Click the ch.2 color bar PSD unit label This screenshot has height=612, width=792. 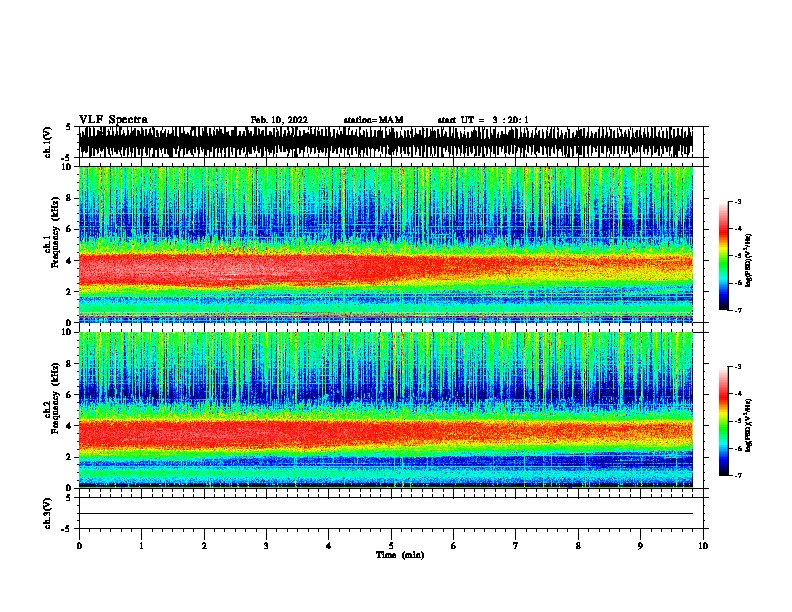pyautogui.click(x=748, y=425)
